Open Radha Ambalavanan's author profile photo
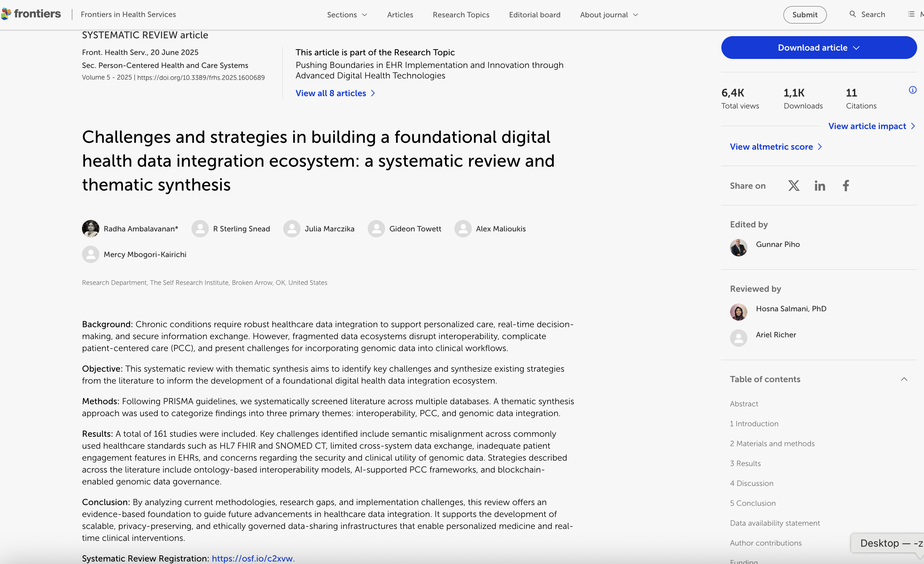 click(x=90, y=228)
